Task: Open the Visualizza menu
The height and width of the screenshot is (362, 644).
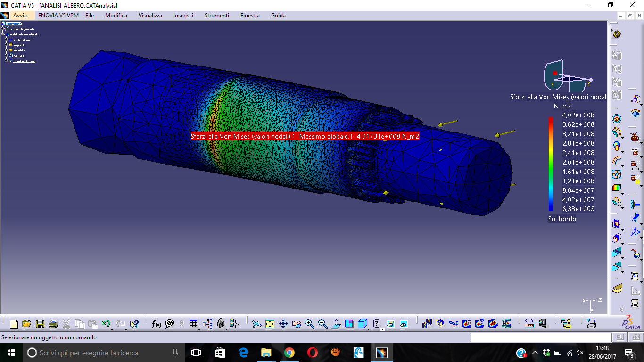Action: click(x=150, y=16)
